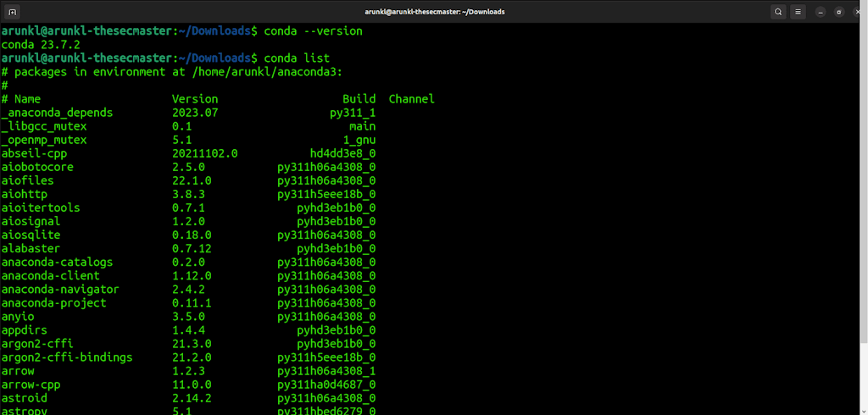Screen dimensions: 868x415
Task: Select the astroid package name
Action: pos(25,398)
